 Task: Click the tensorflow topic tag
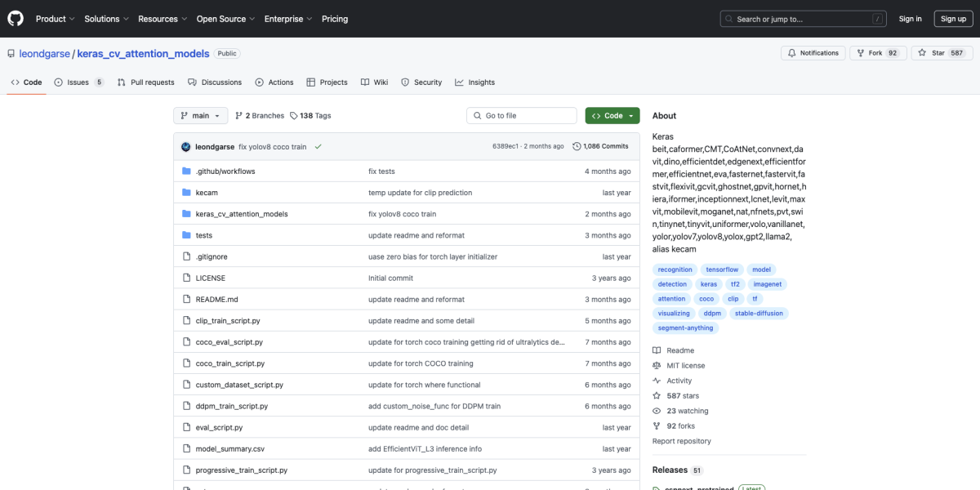point(722,269)
